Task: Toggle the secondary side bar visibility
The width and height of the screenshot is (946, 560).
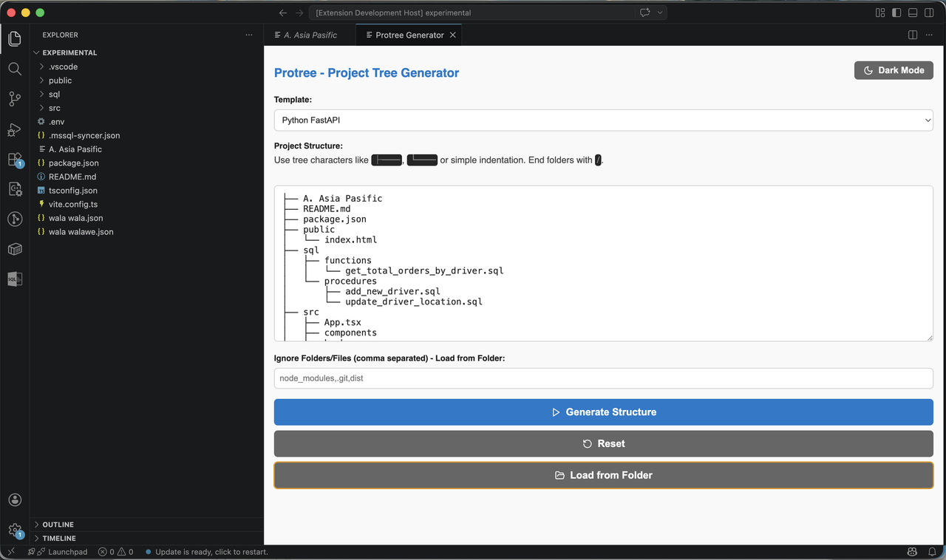Action: (929, 13)
